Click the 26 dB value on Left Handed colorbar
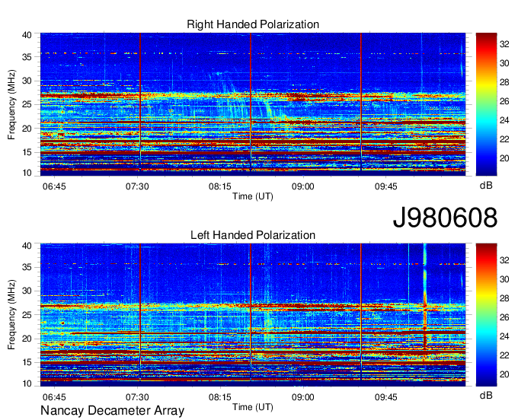The width and height of the screenshot is (518, 420). [504, 317]
